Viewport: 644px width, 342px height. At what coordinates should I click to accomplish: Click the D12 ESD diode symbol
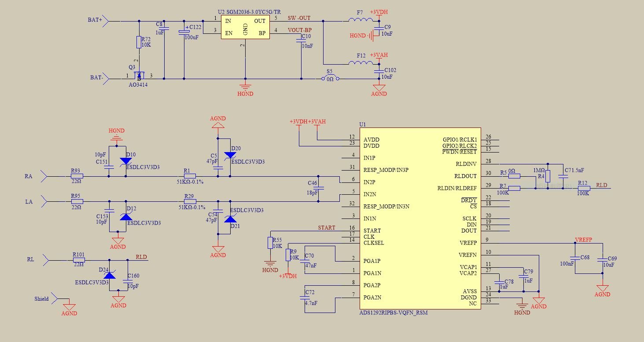126,216
